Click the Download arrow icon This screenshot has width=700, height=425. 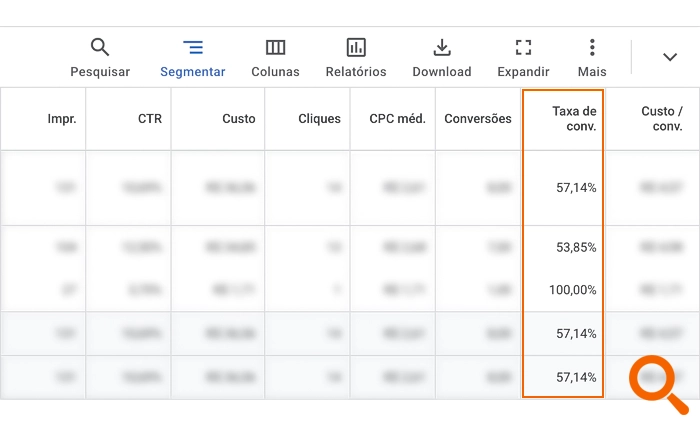(442, 47)
